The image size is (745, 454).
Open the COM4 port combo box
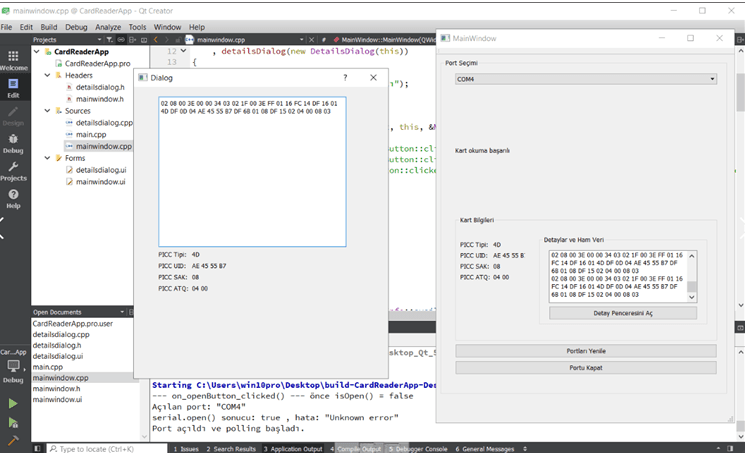[x=586, y=79]
